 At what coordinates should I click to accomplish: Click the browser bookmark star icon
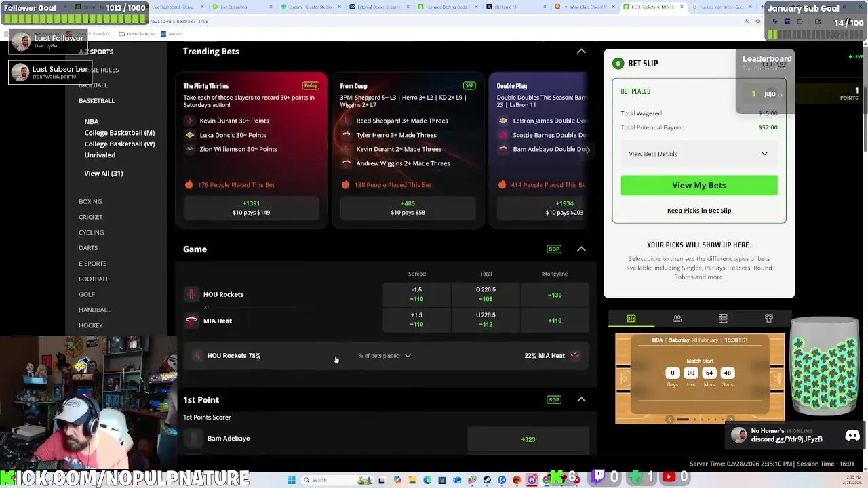(758, 21)
